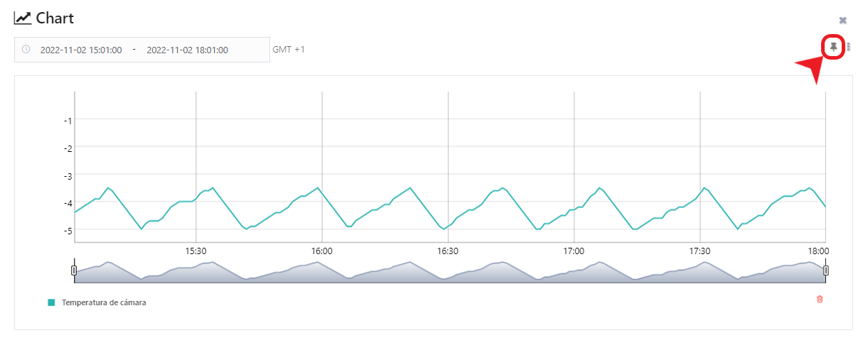This screenshot has height=345, width=868.
Task: Click the -5 value on Y axis
Action: click(x=68, y=230)
